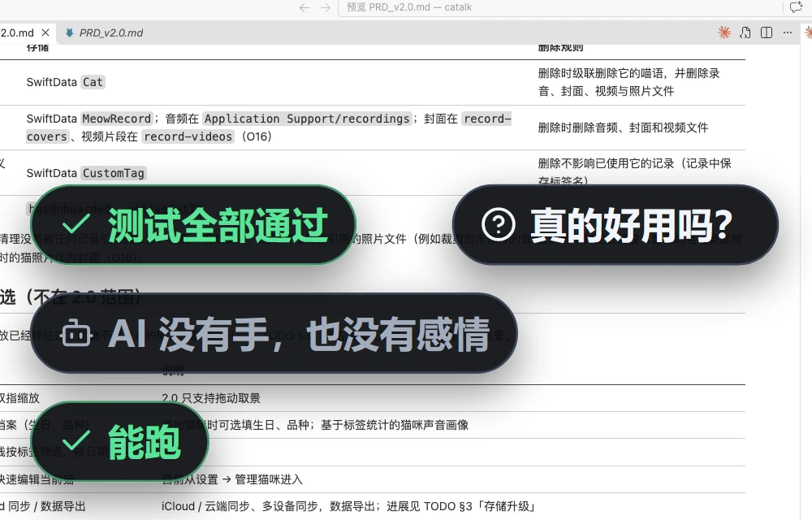
Task: Click '删除时删除音频、封面和视频文件' cell
Action: coord(623,128)
